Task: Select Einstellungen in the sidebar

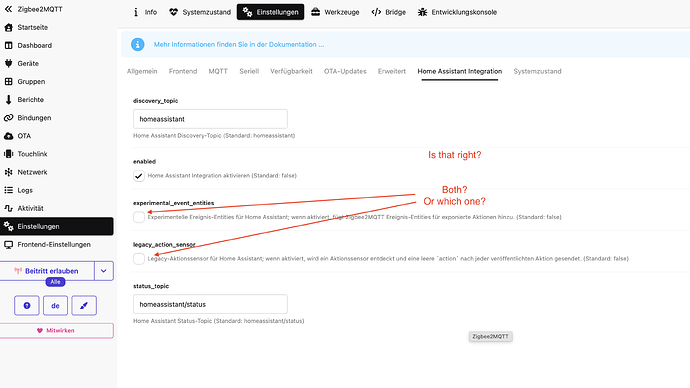Action: tap(57, 226)
